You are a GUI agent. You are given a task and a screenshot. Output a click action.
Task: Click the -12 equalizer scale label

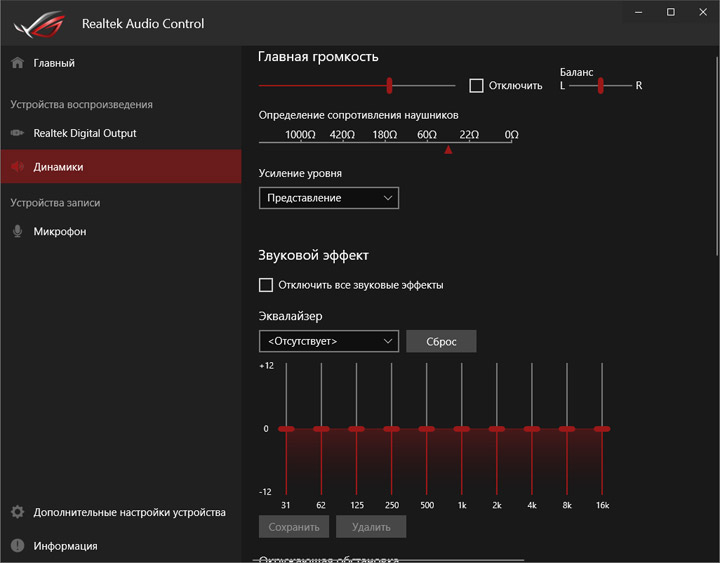pos(265,492)
